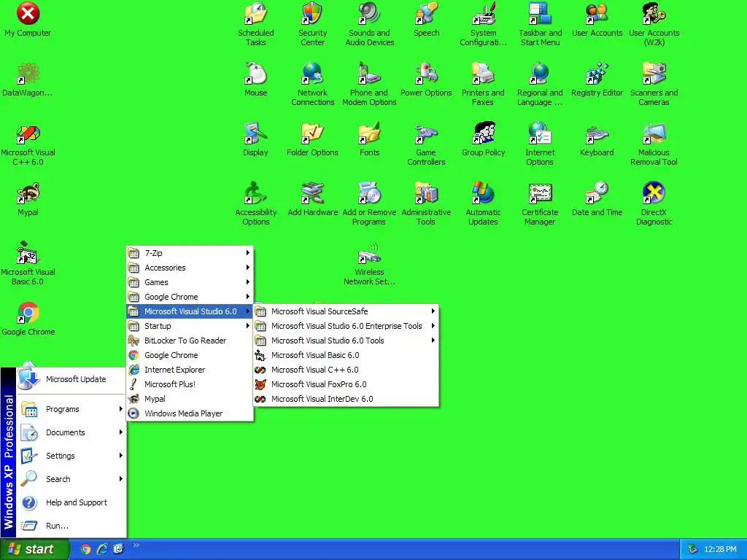The height and width of the screenshot is (560, 747).
Task: Launch Microsoft Visual C++ 6.0 from menu
Action: click(x=346, y=370)
